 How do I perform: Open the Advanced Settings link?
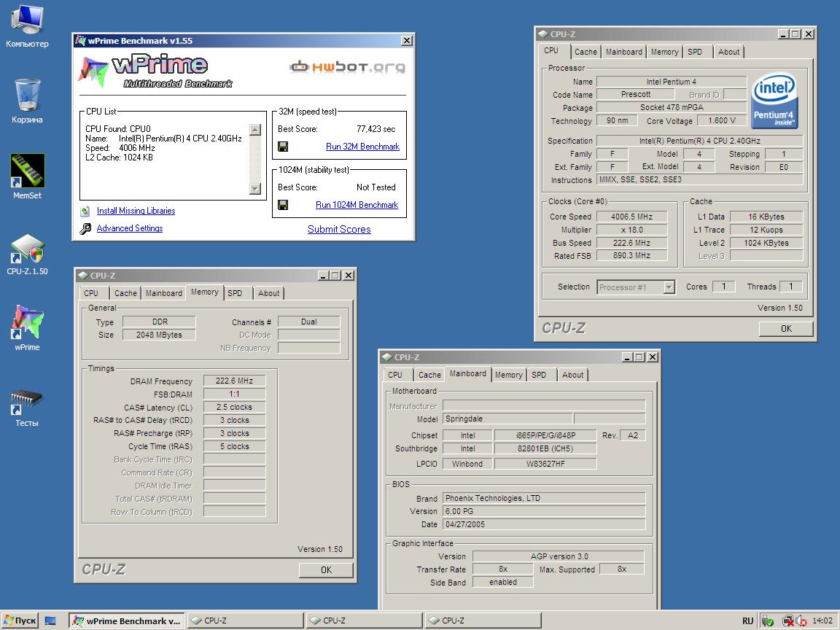tap(130, 228)
